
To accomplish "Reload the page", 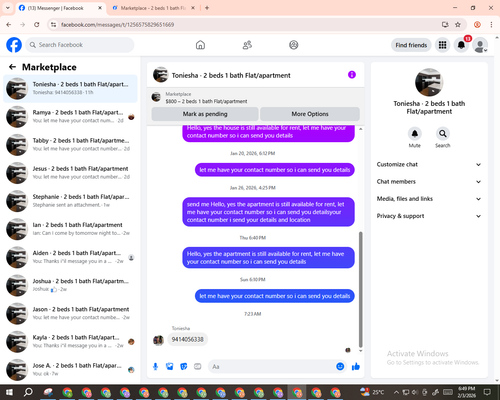I will click(x=37, y=25).
